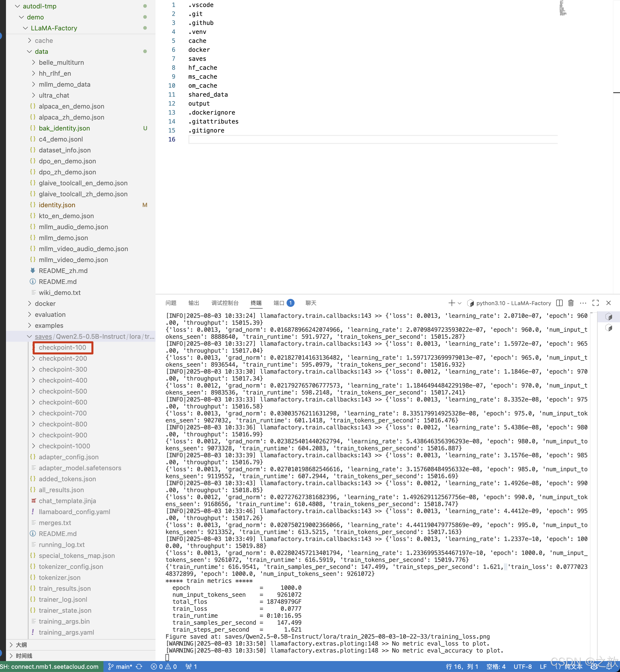Expand the ultra_chat folder

[x=34, y=95]
